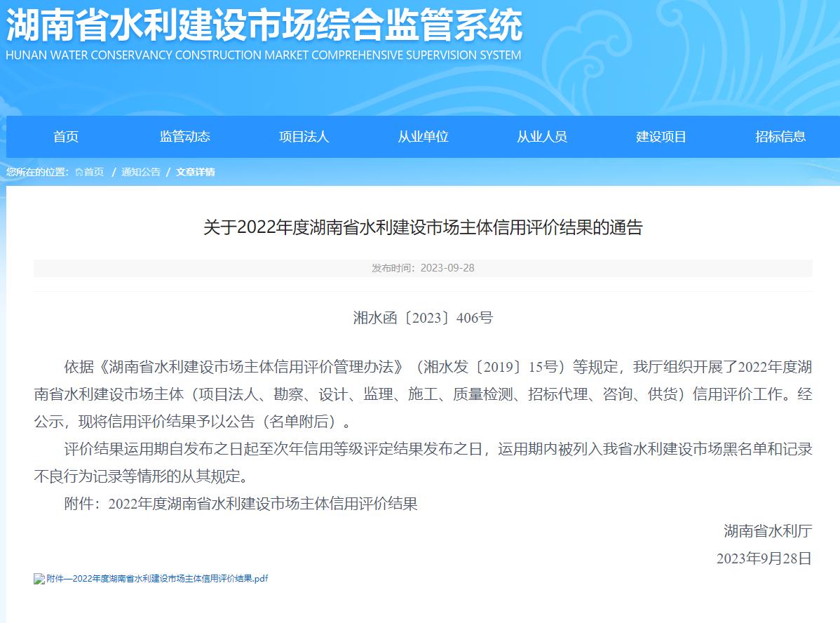
Task: Click document number 湘水函〔2023〕406号
Action: pyautogui.click(x=423, y=318)
